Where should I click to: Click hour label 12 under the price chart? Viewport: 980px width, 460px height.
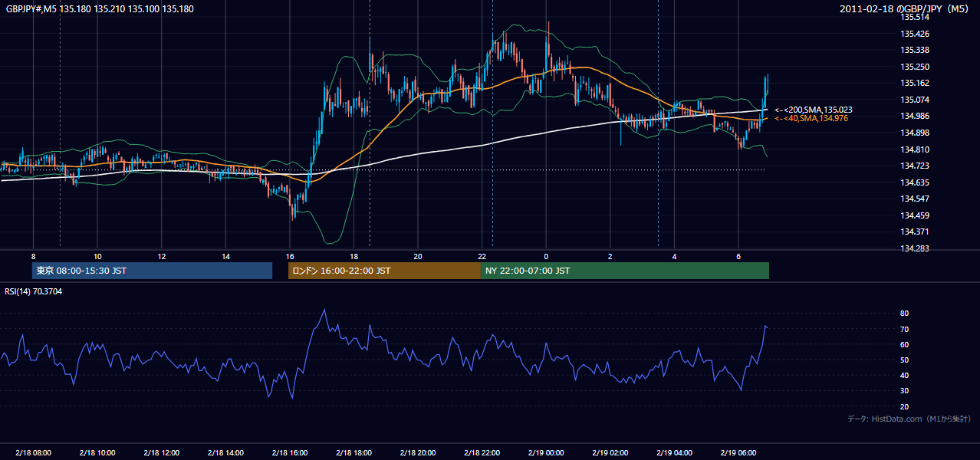coord(161,256)
